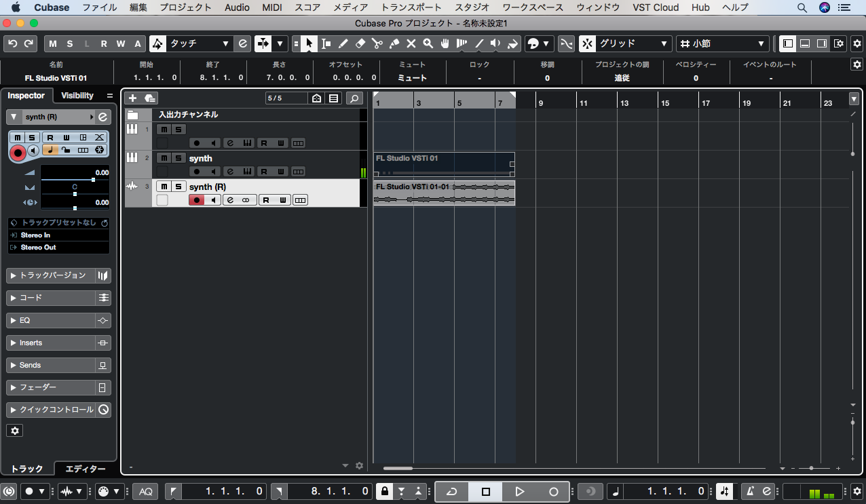Solo the synth (R) audio track

click(178, 187)
